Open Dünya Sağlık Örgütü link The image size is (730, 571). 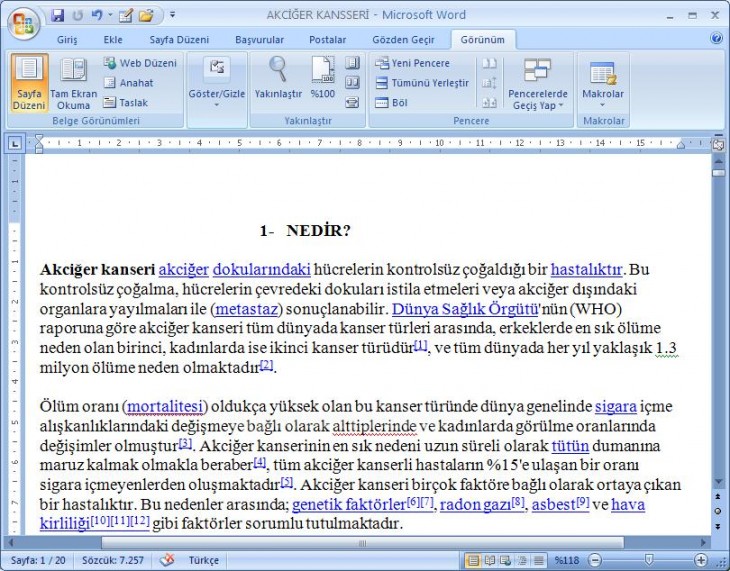465,309
